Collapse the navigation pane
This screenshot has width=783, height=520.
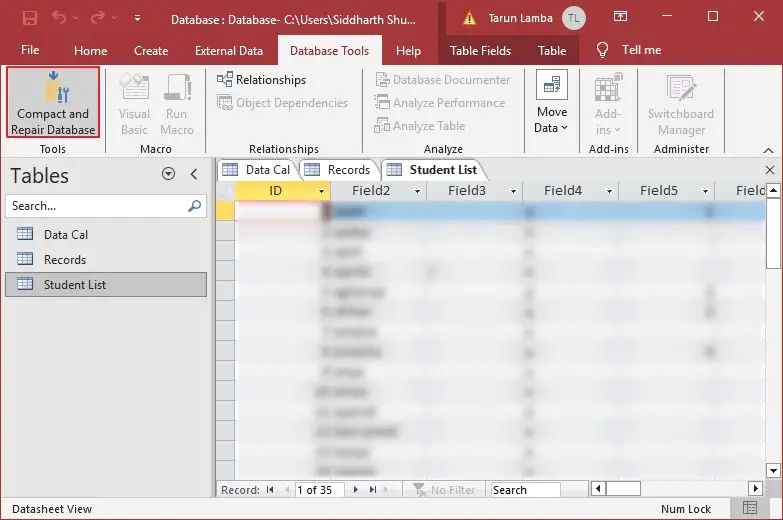pyautogui.click(x=194, y=174)
